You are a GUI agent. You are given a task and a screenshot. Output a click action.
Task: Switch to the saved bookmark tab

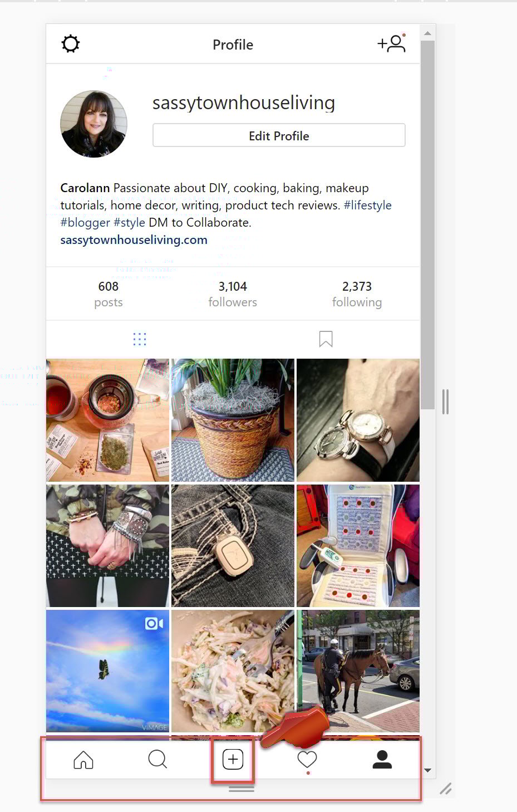[326, 339]
